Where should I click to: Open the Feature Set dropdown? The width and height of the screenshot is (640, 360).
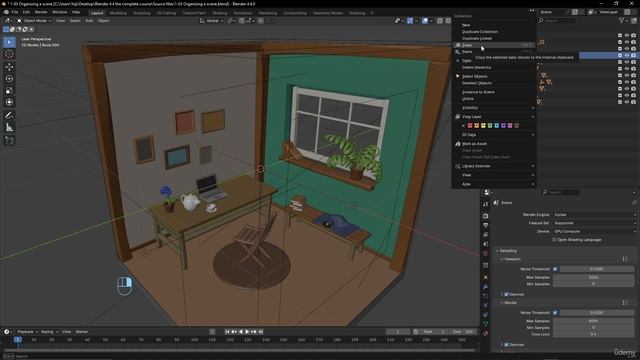[594, 223]
